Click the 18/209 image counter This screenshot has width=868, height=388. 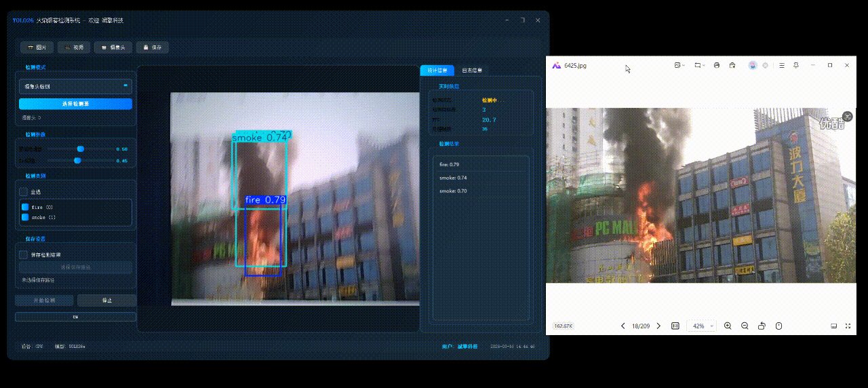(x=641, y=326)
